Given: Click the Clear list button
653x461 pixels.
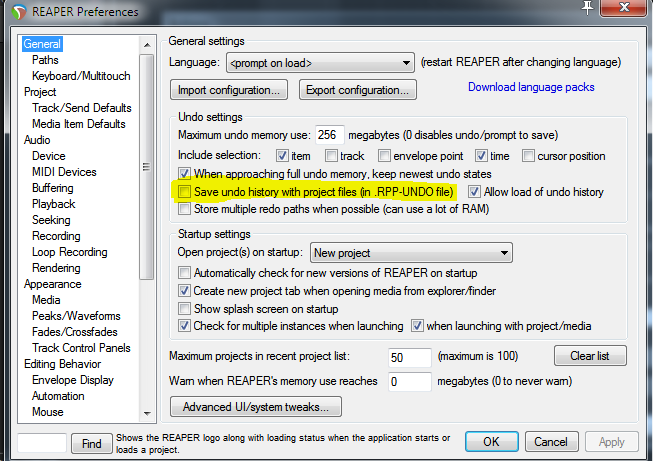Looking at the screenshot, I should pos(590,356).
